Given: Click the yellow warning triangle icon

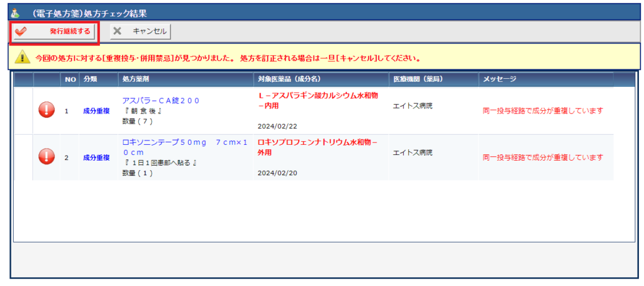Looking at the screenshot, I should (22, 57).
